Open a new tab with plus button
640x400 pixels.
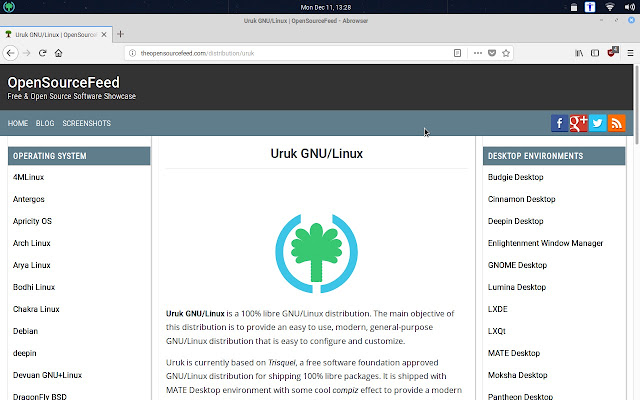(x=120, y=34)
